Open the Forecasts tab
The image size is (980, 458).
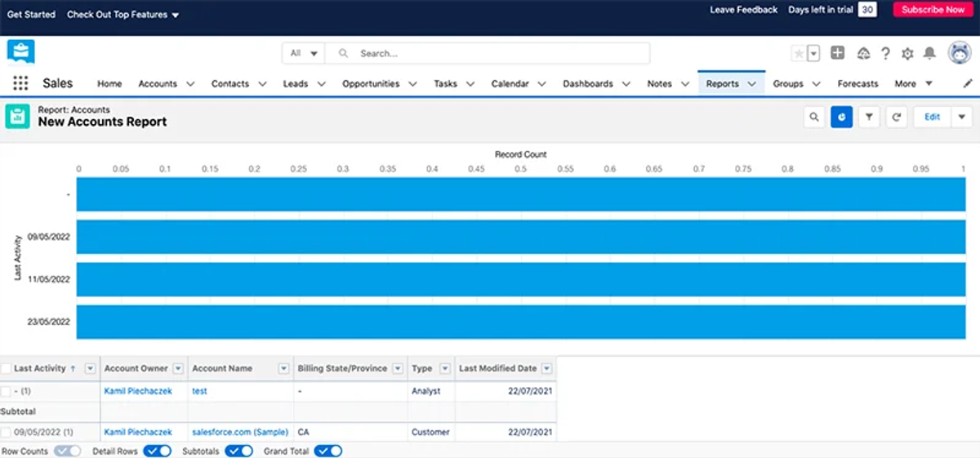[x=857, y=83]
